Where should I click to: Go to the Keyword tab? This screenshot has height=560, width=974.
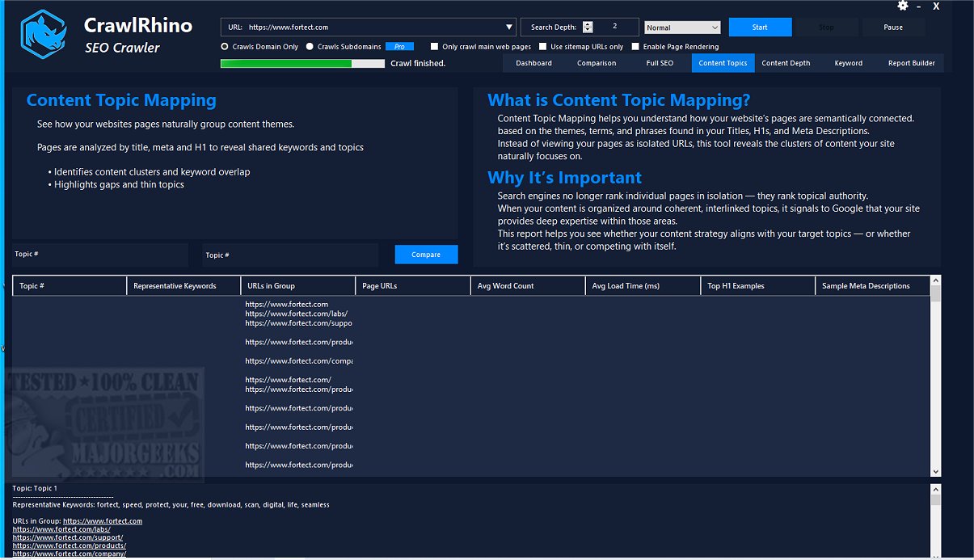point(849,63)
